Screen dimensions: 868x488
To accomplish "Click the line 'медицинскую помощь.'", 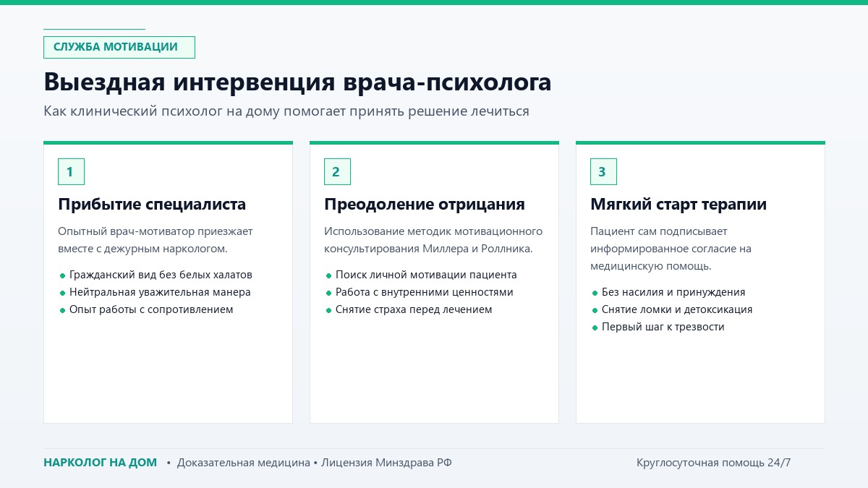I will tap(651, 266).
